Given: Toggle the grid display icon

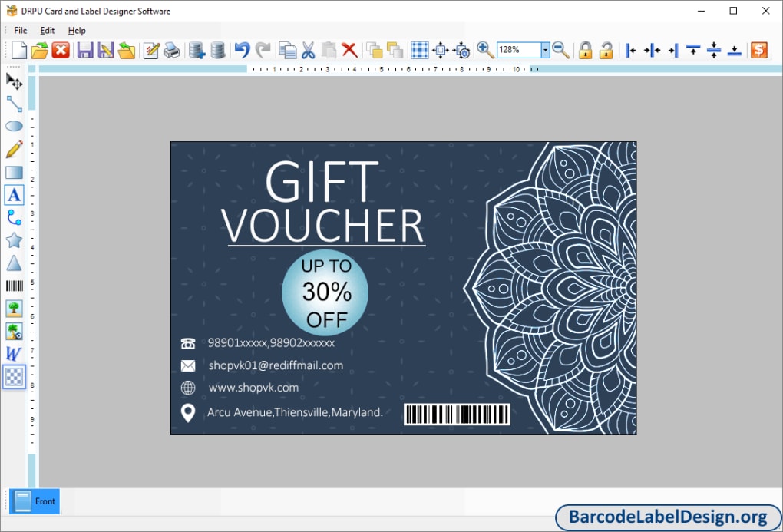Looking at the screenshot, I should coord(420,49).
